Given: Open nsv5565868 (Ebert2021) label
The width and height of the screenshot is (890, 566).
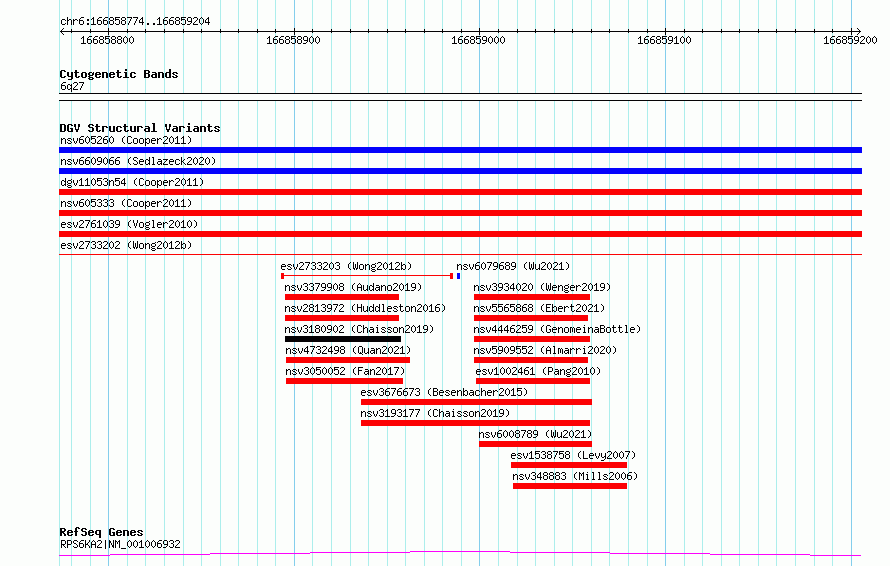Looking at the screenshot, I should (539, 308).
